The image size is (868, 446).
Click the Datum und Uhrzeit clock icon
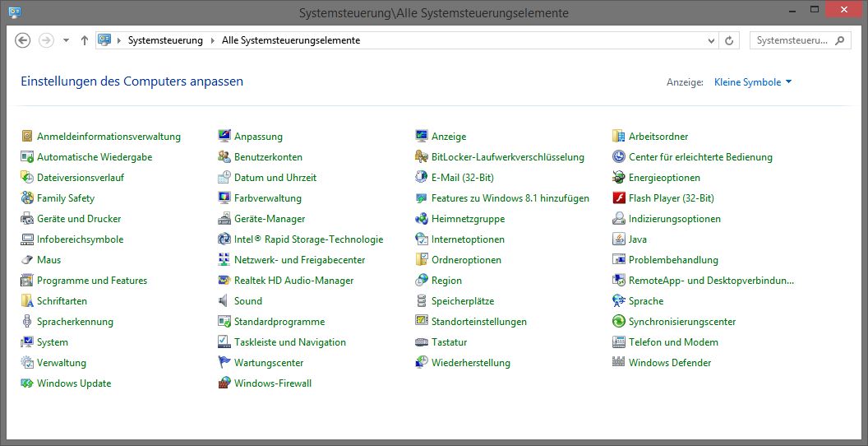pos(224,177)
